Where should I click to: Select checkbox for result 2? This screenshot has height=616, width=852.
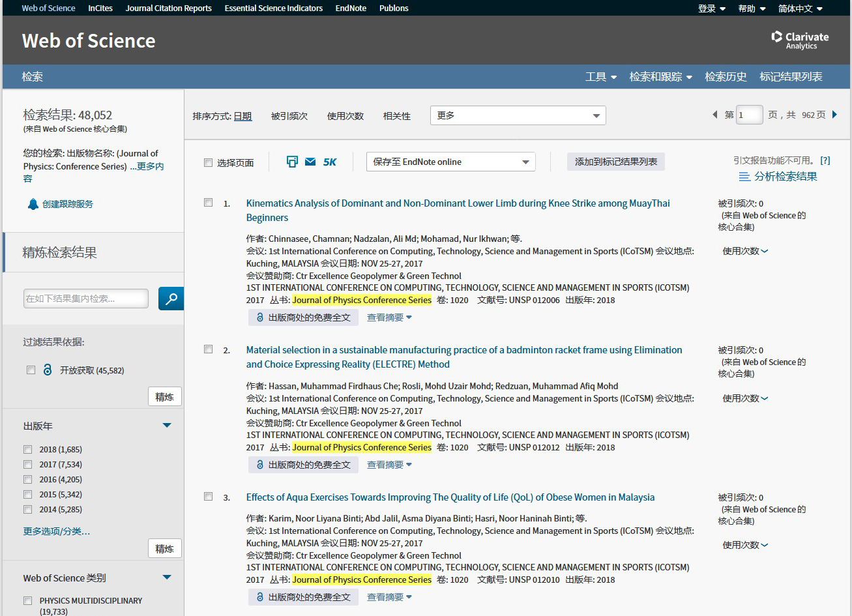pos(209,349)
